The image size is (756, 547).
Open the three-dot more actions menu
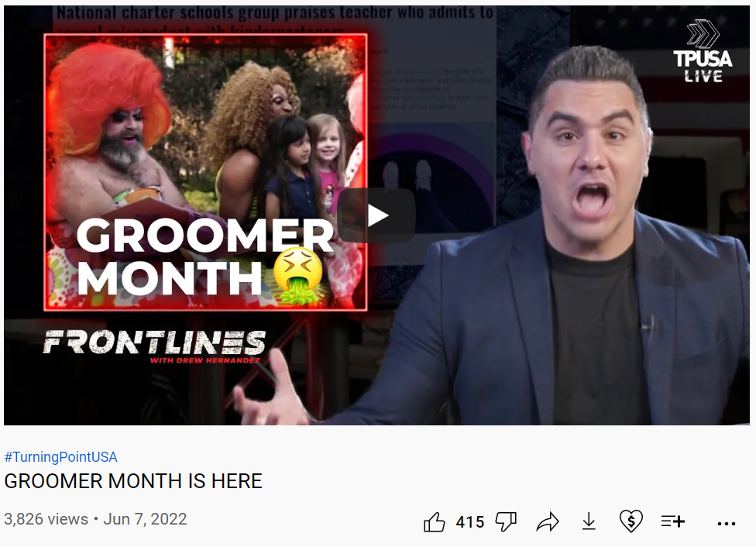pyautogui.click(x=726, y=523)
